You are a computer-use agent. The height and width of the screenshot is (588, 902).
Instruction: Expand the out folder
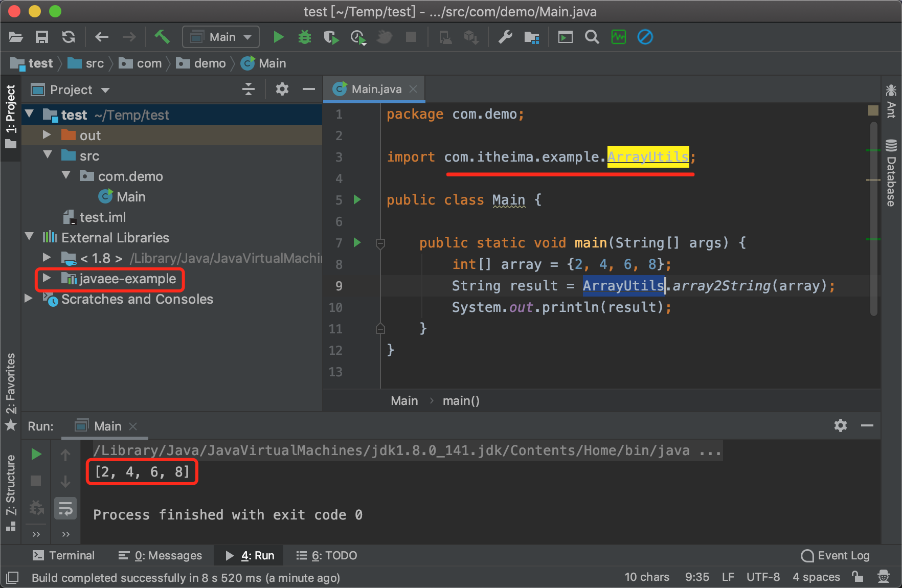[x=47, y=134]
